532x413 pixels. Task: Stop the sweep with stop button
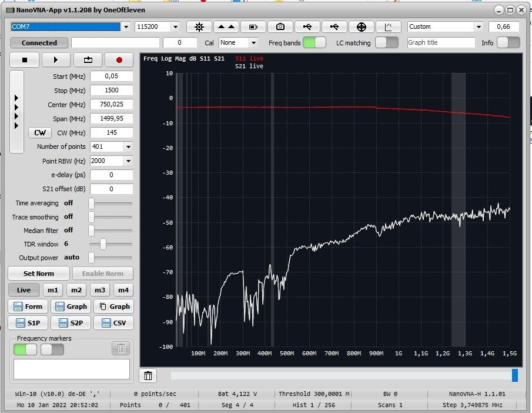25,60
